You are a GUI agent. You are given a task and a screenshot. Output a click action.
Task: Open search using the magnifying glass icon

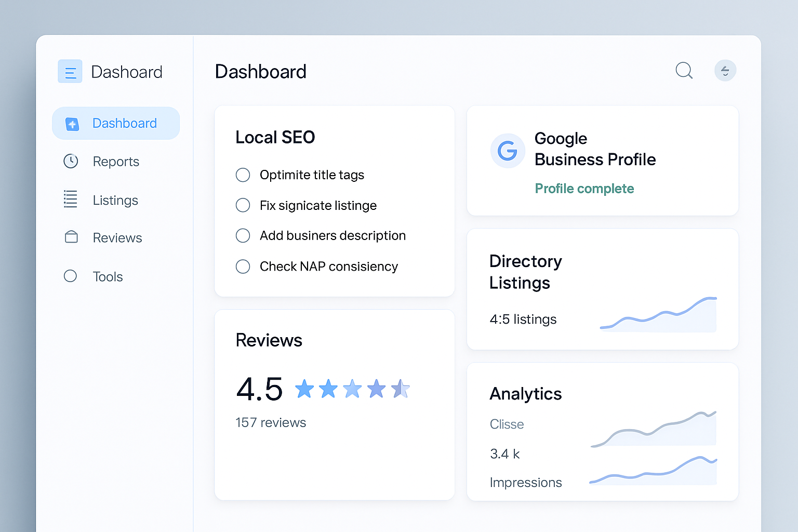pos(684,71)
